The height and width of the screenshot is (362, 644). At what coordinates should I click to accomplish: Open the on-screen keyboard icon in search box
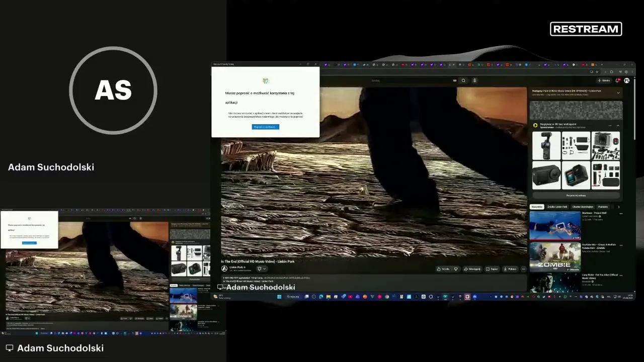[455, 80]
